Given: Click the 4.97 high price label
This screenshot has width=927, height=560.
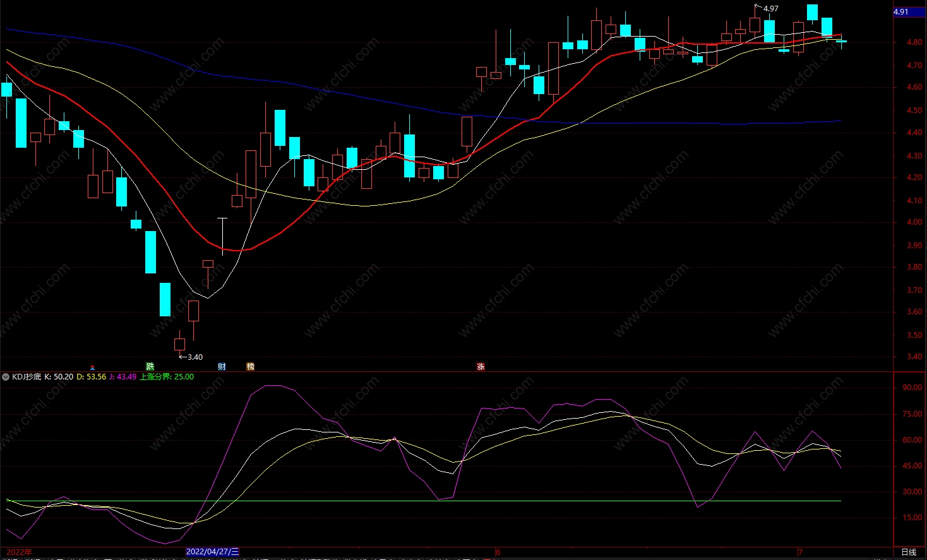Looking at the screenshot, I should [770, 9].
